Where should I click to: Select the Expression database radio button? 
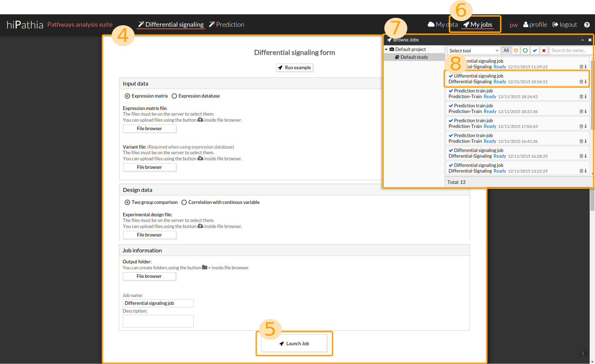pyautogui.click(x=174, y=96)
